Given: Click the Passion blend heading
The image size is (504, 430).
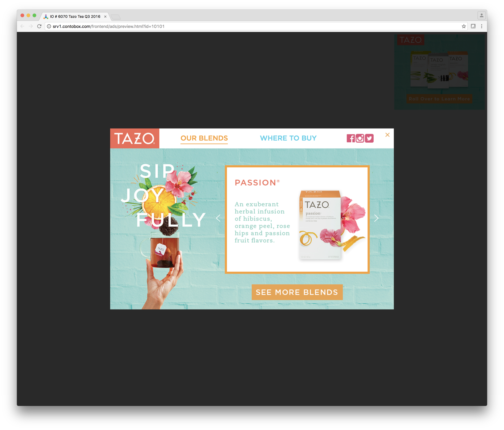Looking at the screenshot, I should (257, 182).
